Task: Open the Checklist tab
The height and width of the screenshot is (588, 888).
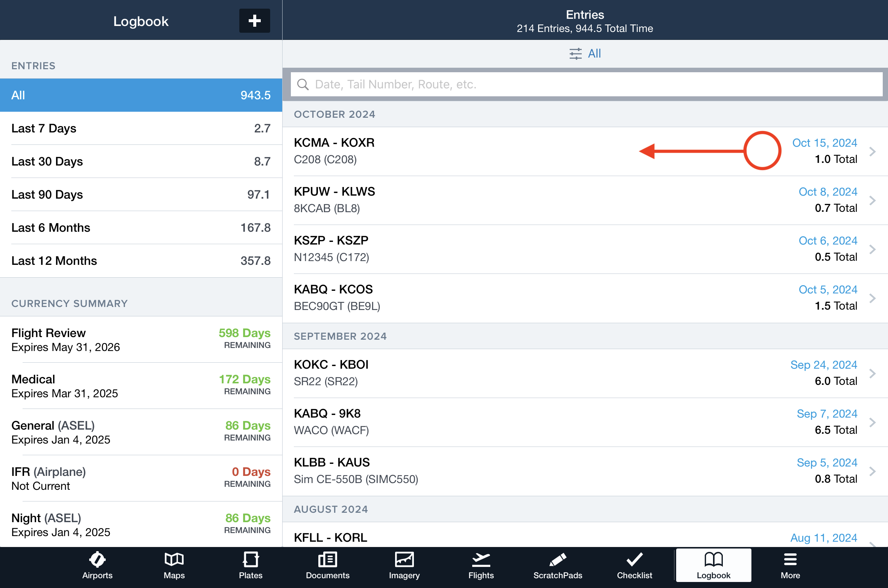Action: coord(634,565)
